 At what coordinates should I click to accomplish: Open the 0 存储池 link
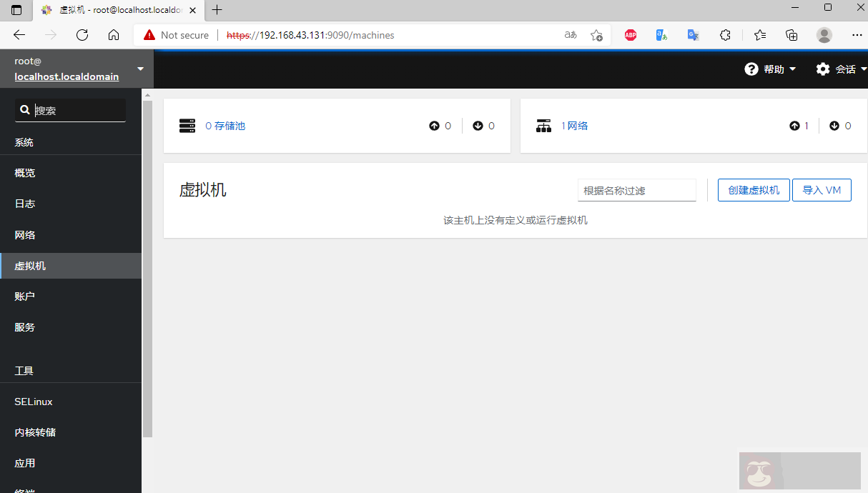[x=225, y=126]
